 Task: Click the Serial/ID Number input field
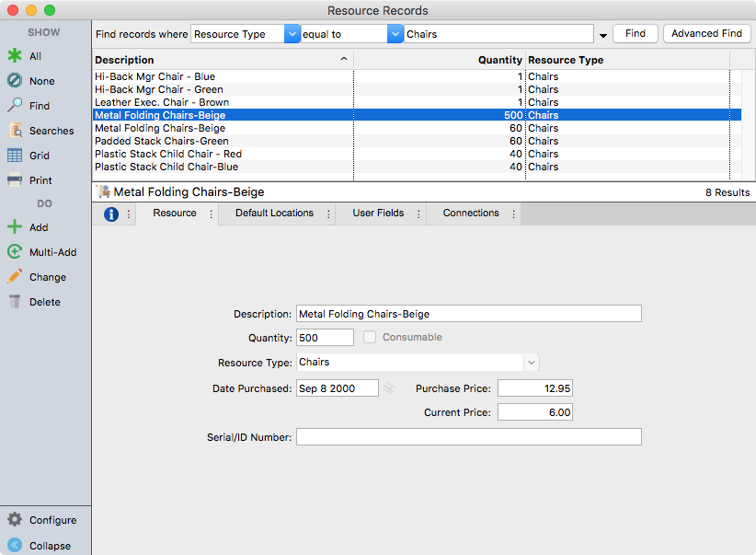pos(468,437)
